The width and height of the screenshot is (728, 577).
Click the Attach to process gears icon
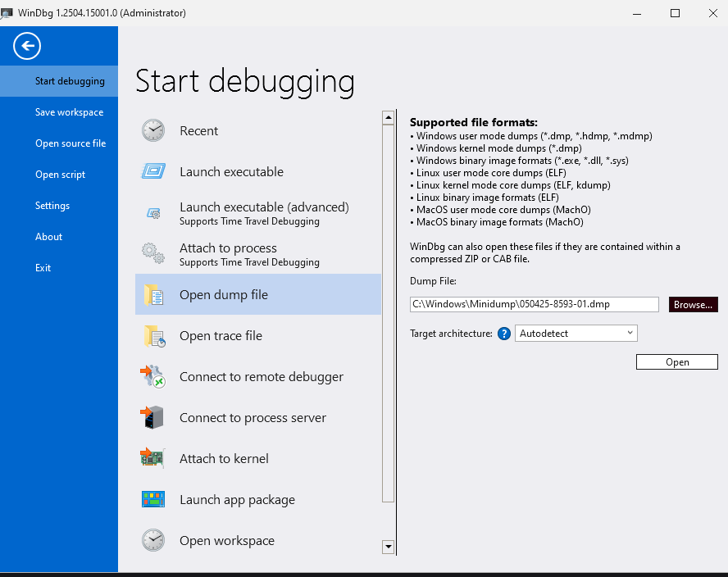coord(153,253)
